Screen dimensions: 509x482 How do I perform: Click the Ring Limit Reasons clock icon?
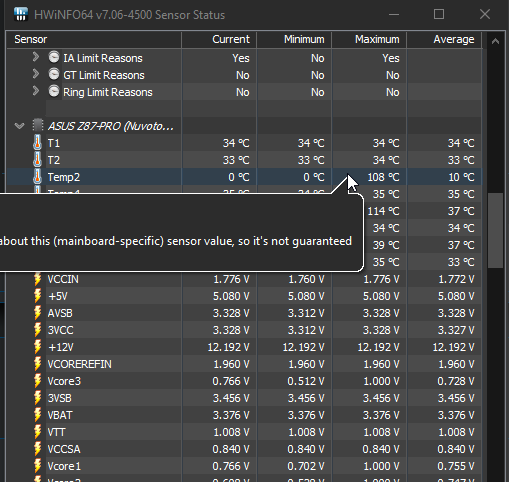(x=54, y=91)
